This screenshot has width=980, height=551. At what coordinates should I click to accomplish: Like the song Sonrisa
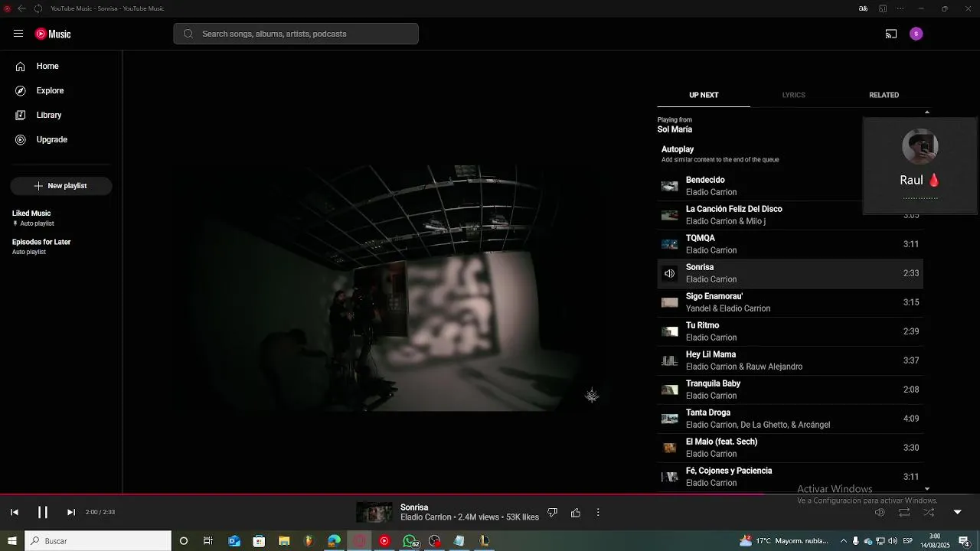(x=576, y=513)
